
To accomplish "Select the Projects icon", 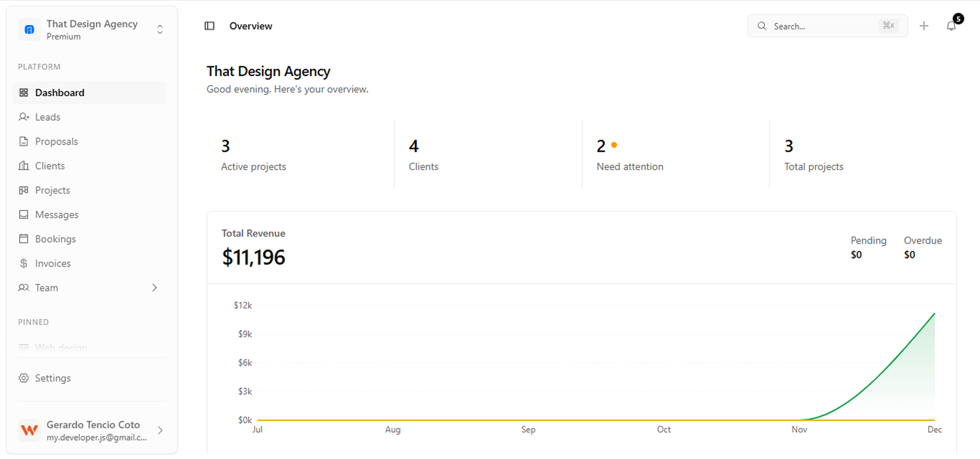I will pos(24,190).
